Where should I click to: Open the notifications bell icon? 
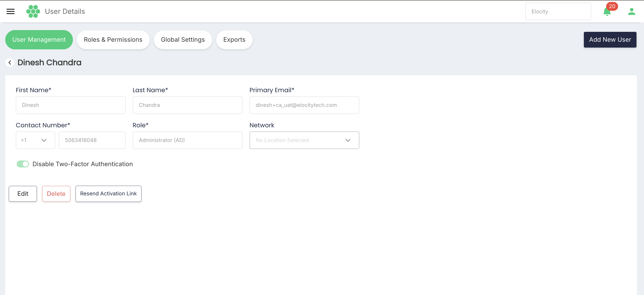click(607, 12)
